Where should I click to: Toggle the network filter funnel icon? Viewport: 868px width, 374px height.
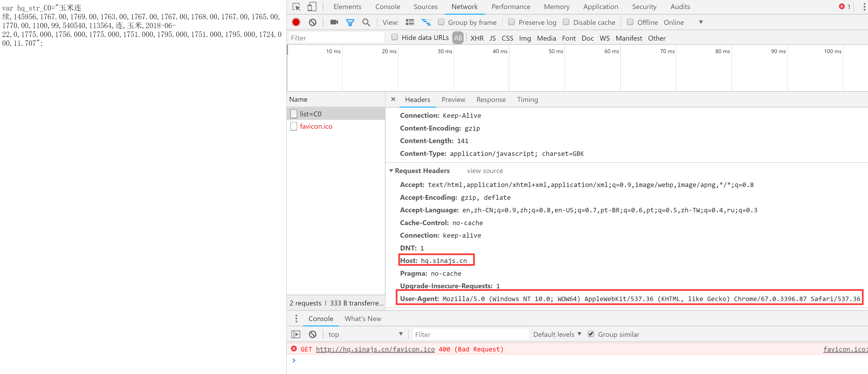pyautogui.click(x=350, y=22)
